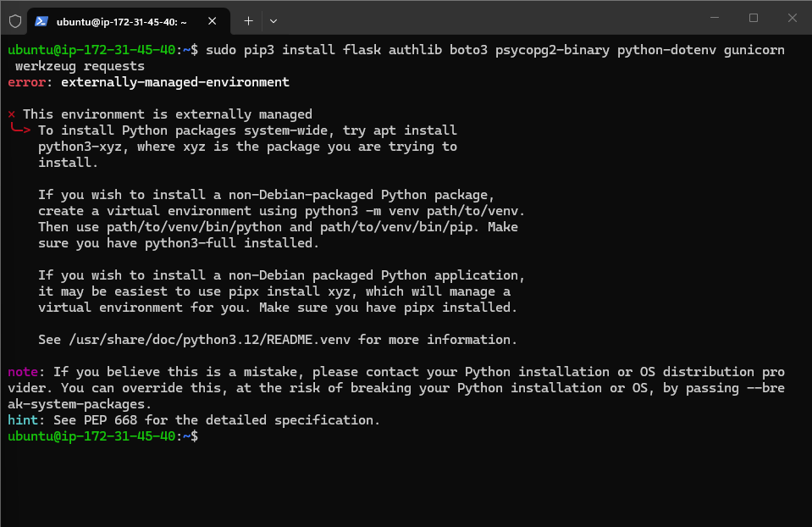Click the cyan 'hint' label

(23, 420)
